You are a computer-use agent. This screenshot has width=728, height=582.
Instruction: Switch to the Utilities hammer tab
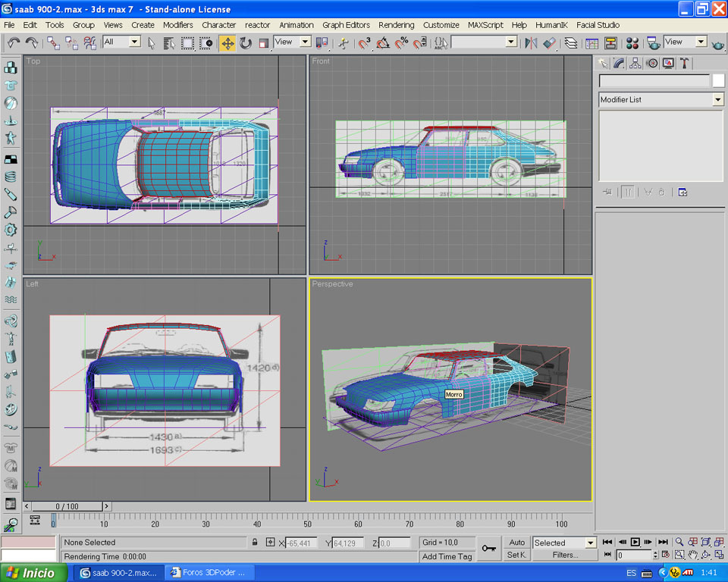(684, 63)
